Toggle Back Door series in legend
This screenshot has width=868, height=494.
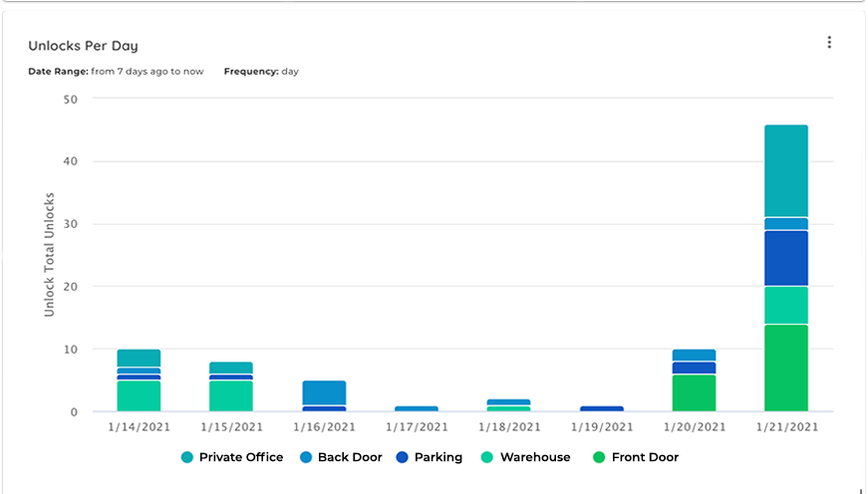click(x=341, y=457)
